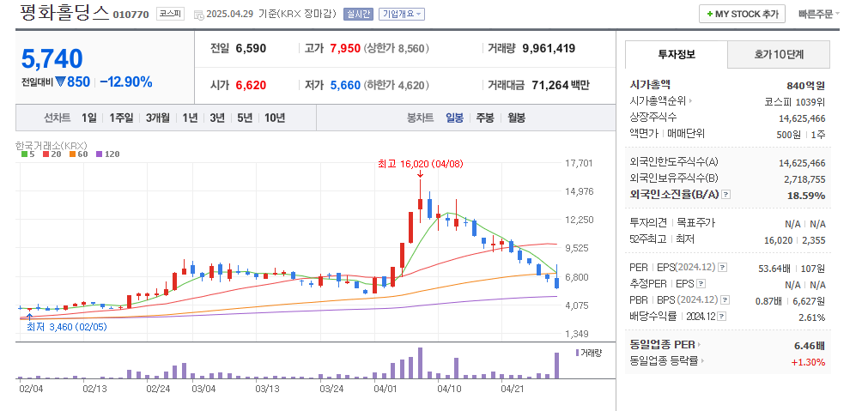The height and width of the screenshot is (411, 868).
Task: Click the 외국인보유주식수 value 2,718,755
Action: click(804, 179)
